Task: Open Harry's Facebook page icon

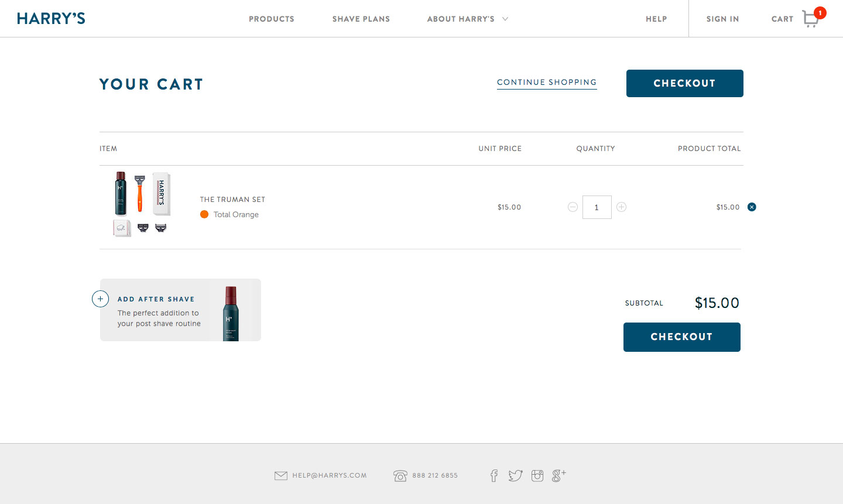Action: tap(494, 475)
